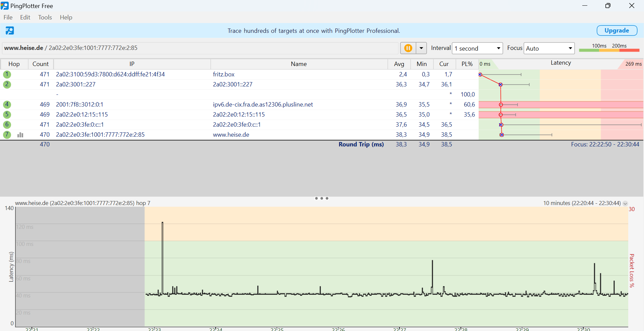Screen dimensions: 644x331
Task: Select hop 5 green circle icon
Action: 7,115
